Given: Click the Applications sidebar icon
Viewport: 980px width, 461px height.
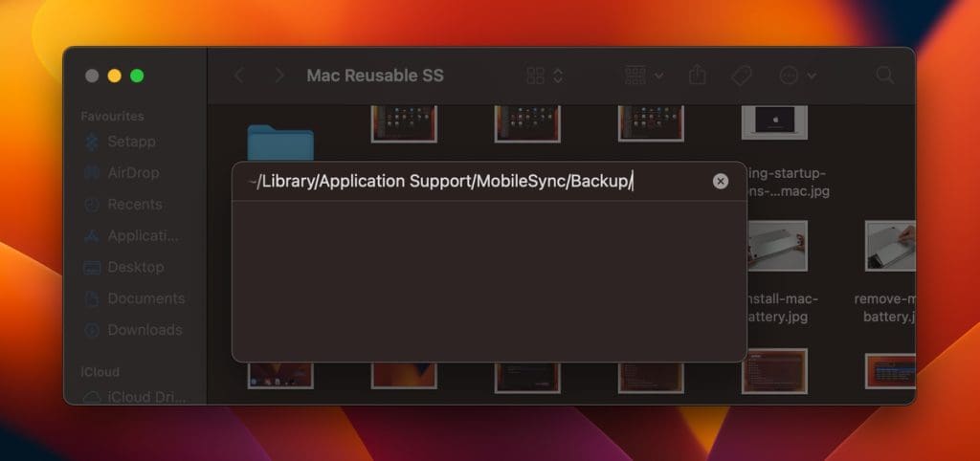Looking at the screenshot, I should 91,236.
